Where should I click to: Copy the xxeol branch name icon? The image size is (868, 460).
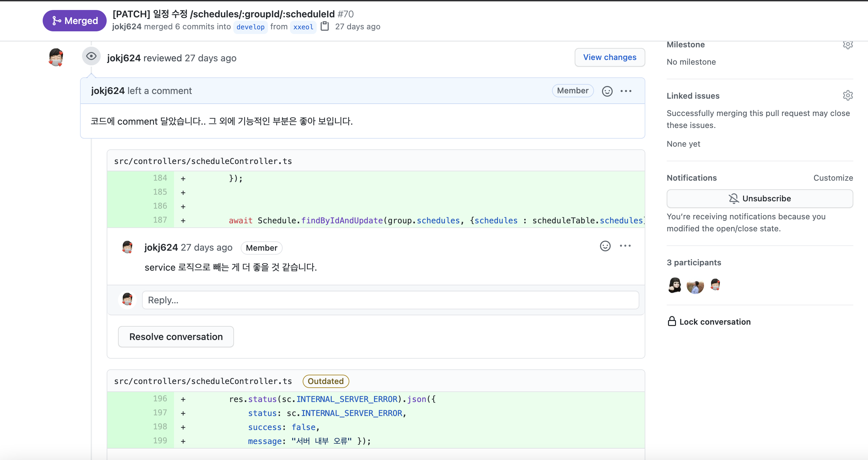[324, 26]
